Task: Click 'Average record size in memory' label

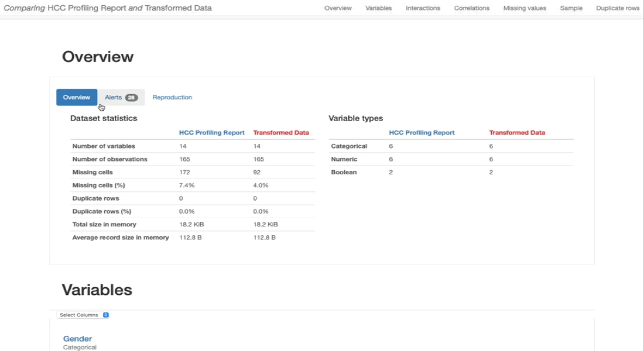Action: 121,238
